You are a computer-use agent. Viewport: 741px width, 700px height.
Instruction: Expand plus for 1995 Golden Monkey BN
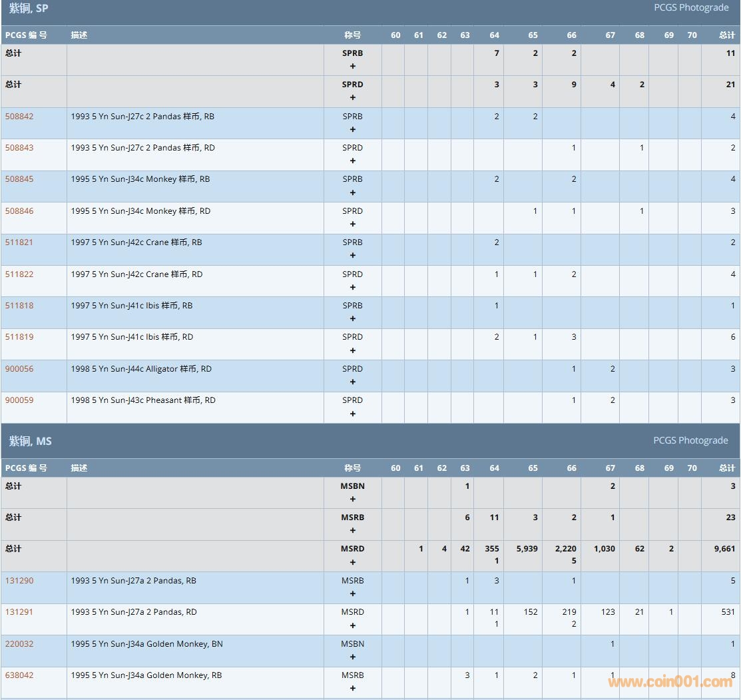click(x=353, y=657)
